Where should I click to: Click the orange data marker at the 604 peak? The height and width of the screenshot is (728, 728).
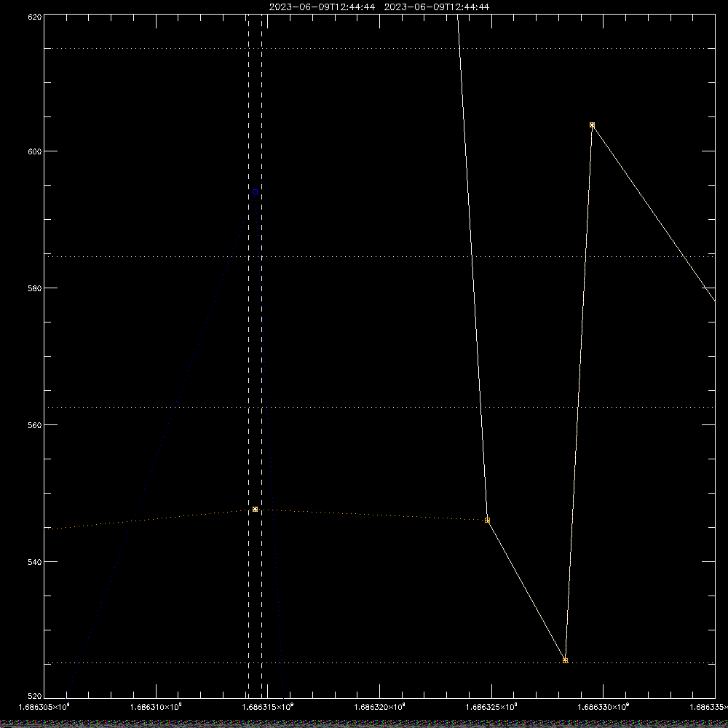(x=592, y=125)
